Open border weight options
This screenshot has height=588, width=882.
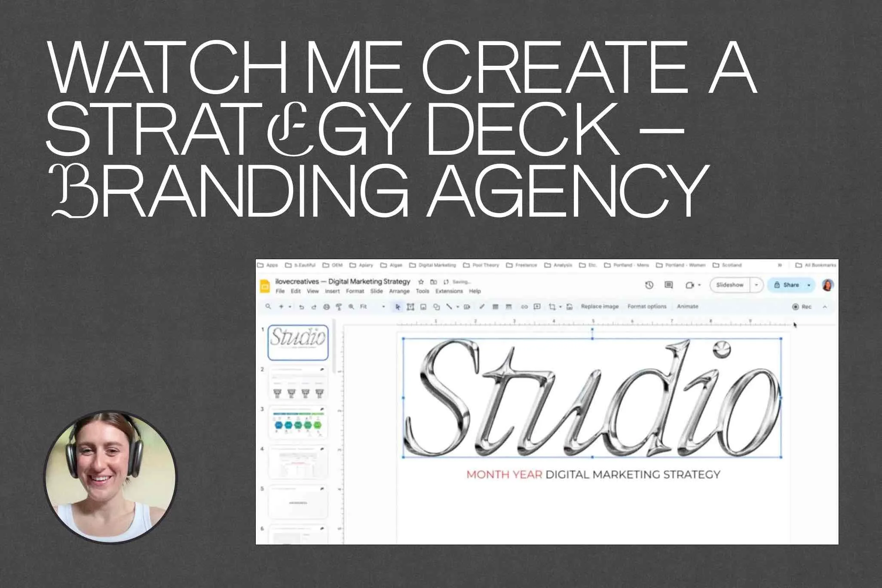[495, 306]
